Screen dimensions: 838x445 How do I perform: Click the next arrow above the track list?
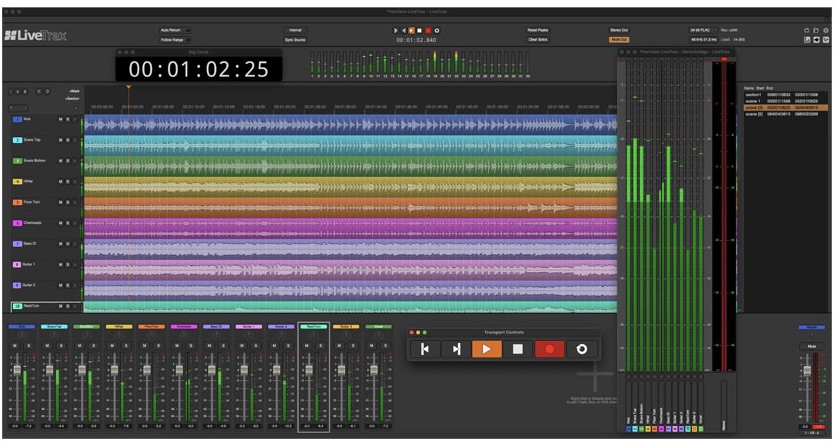coord(47,91)
